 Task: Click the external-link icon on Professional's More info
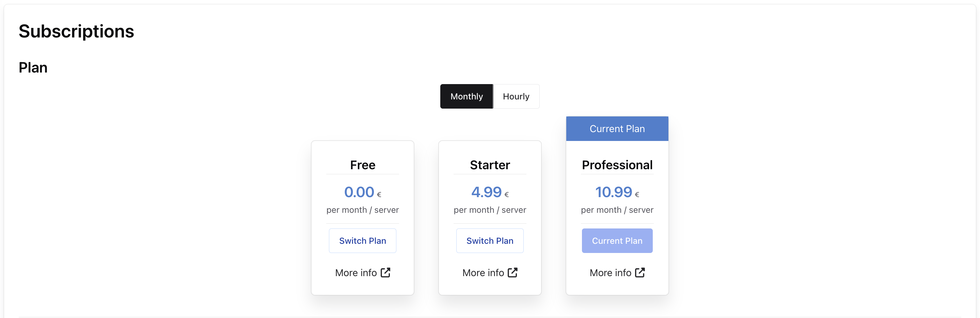[640, 272]
